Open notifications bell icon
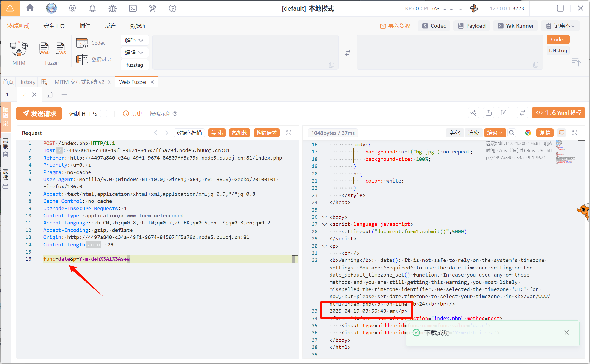This screenshot has width=590, height=364. (x=92, y=8)
